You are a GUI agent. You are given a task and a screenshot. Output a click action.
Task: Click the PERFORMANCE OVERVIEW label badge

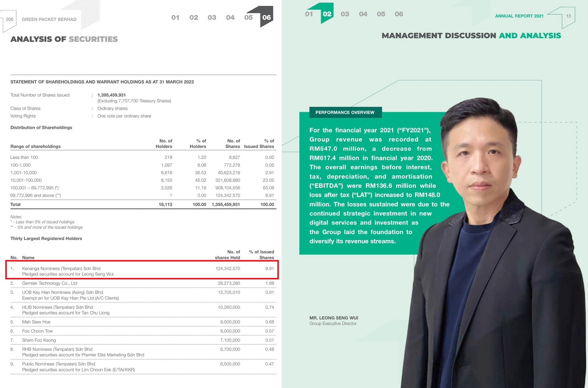346,112
